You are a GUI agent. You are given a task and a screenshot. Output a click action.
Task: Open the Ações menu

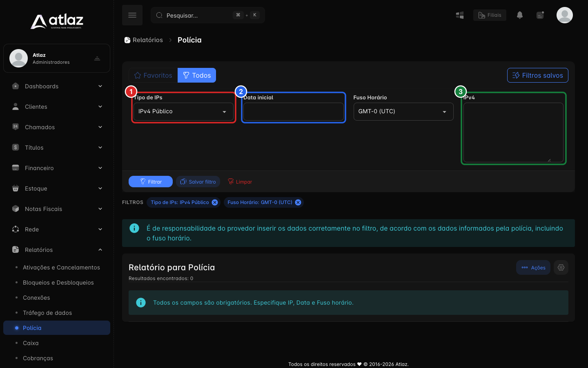[533, 267]
